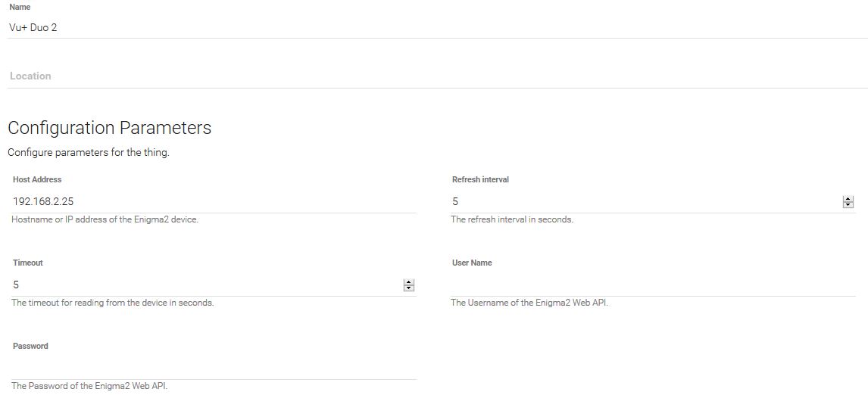Click the Configuration Parameters heading
The height and width of the screenshot is (395, 868).
point(110,128)
